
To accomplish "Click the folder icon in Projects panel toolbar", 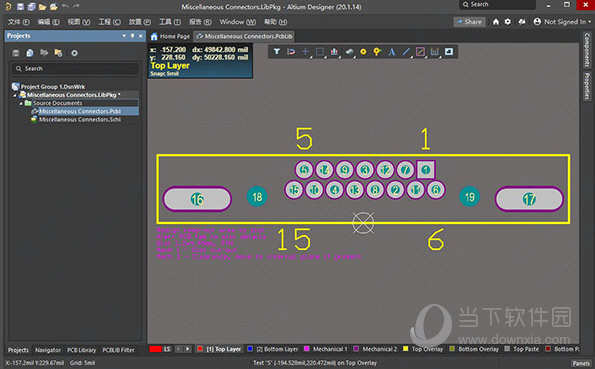I will click(x=58, y=53).
